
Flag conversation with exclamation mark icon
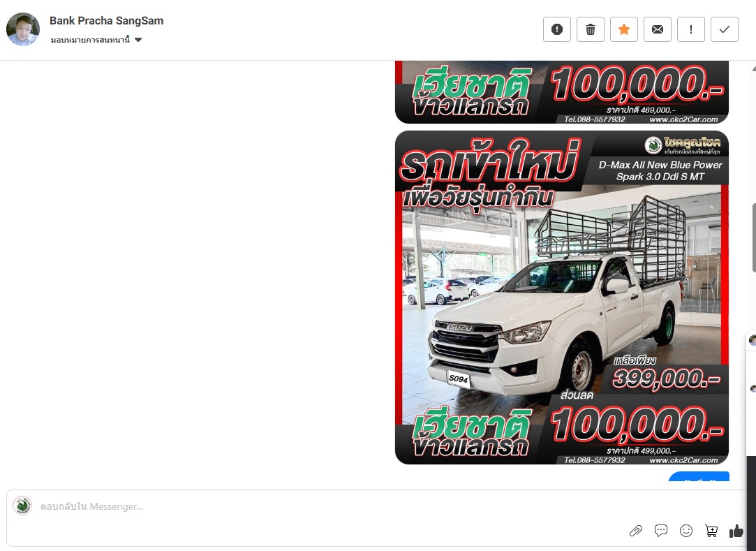pyautogui.click(x=691, y=29)
